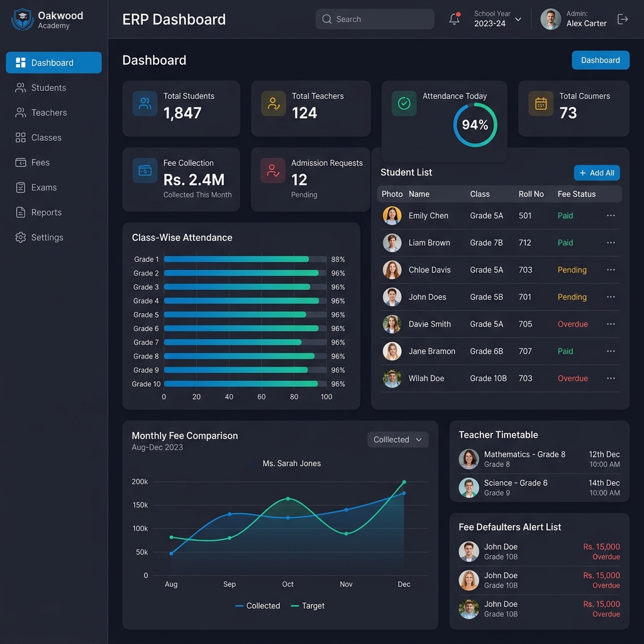Click the Roll No column header

coord(531,194)
